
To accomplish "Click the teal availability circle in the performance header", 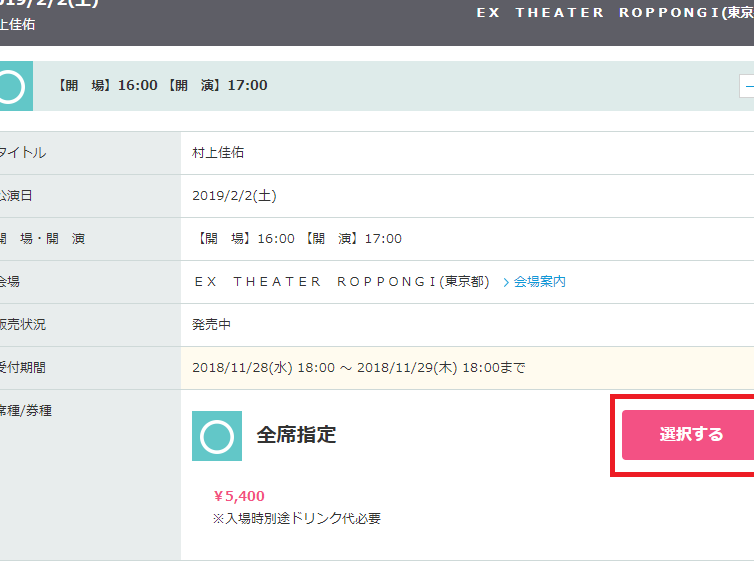I will click(12, 86).
